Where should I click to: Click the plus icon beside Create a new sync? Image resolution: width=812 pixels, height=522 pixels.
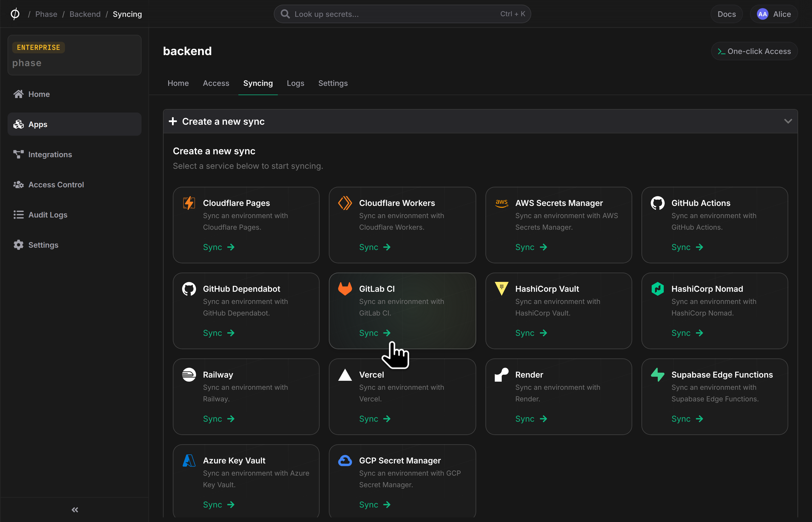tap(173, 121)
